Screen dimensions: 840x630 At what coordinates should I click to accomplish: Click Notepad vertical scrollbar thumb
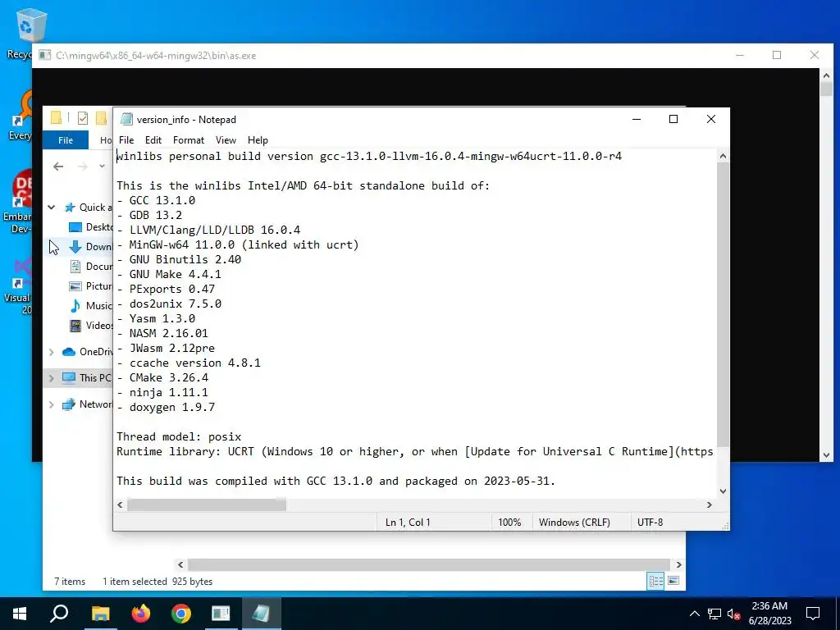point(724,304)
